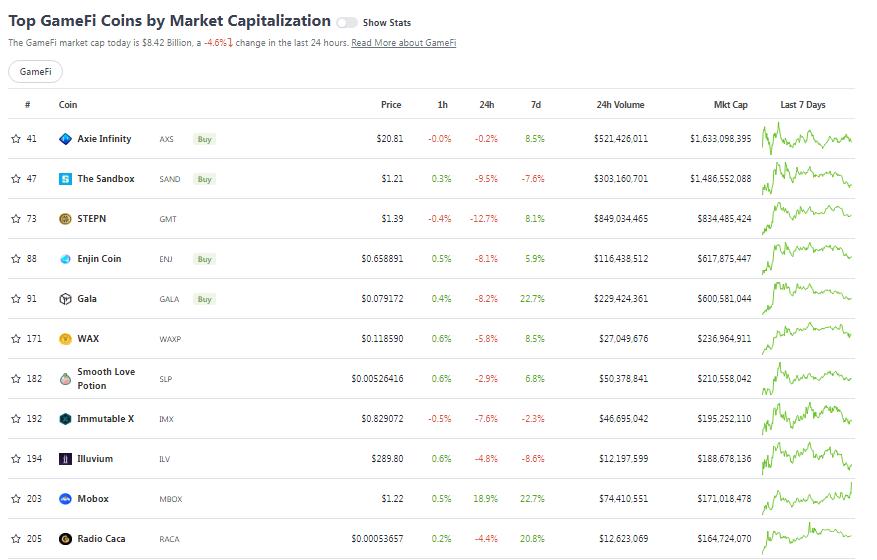This screenshot has width=877, height=560.
Task: Star The Sandbox as a favorite
Action: tap(16, 179)
